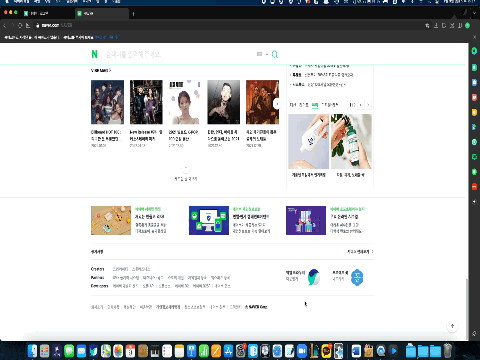Image resolution: width=480 pixels, height=360 pixels.
Task: Open the orange-toned album thumbnail
Action: pos(262,102)
